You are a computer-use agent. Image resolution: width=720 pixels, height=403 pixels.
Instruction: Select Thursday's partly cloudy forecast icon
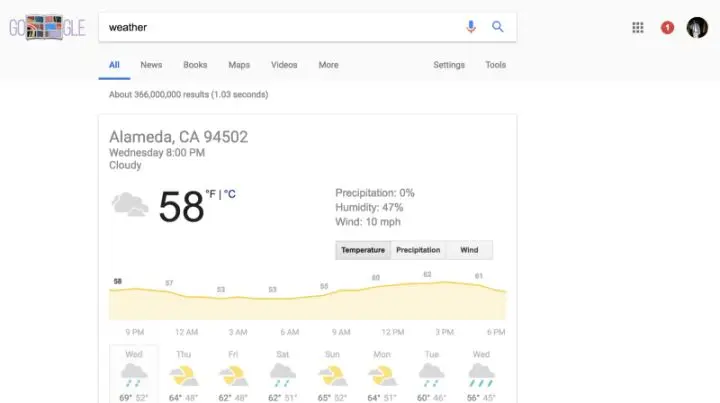(184, 375)
